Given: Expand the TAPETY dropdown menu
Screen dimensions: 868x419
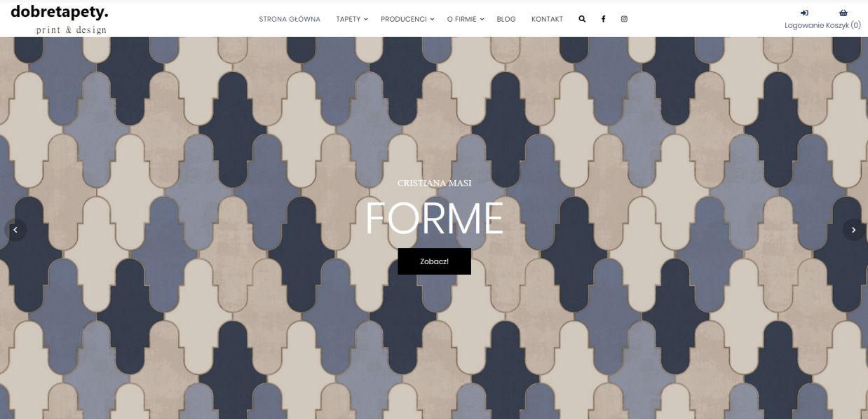Looking at the screenshot, I should click(352, 19).
